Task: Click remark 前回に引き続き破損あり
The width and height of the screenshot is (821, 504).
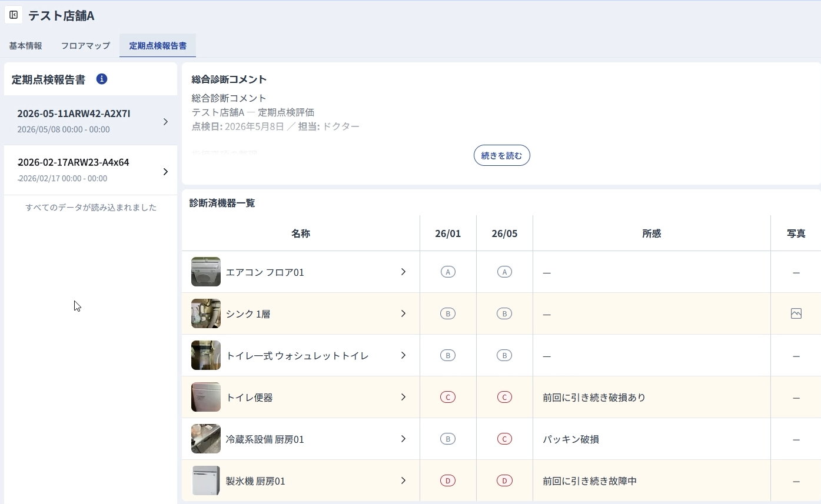Action: [x=594, y=398]
